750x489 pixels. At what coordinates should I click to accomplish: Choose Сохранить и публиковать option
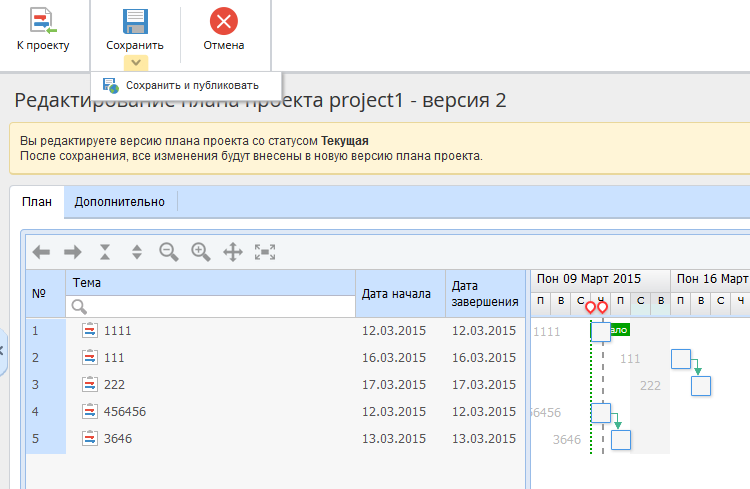191,85
